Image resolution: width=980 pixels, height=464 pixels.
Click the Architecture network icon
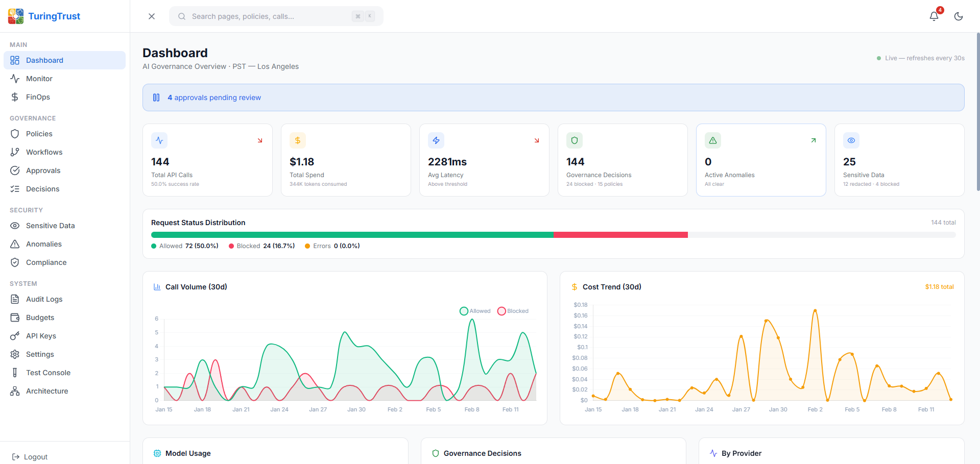pos(15,390)
